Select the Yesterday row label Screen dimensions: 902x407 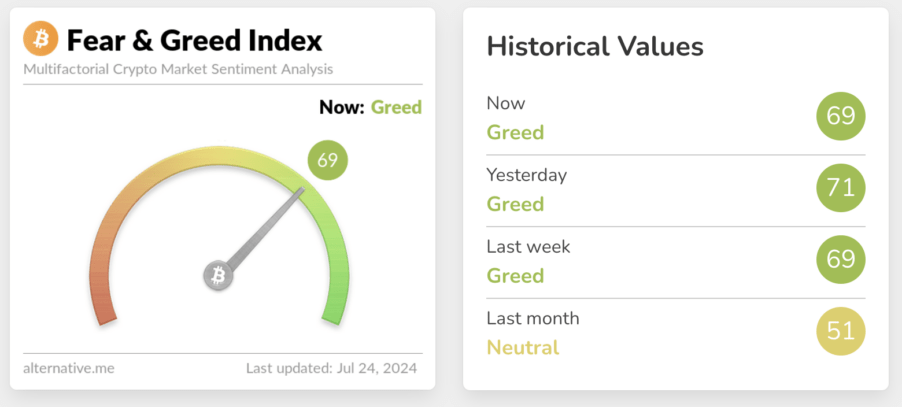click(526, 175)
